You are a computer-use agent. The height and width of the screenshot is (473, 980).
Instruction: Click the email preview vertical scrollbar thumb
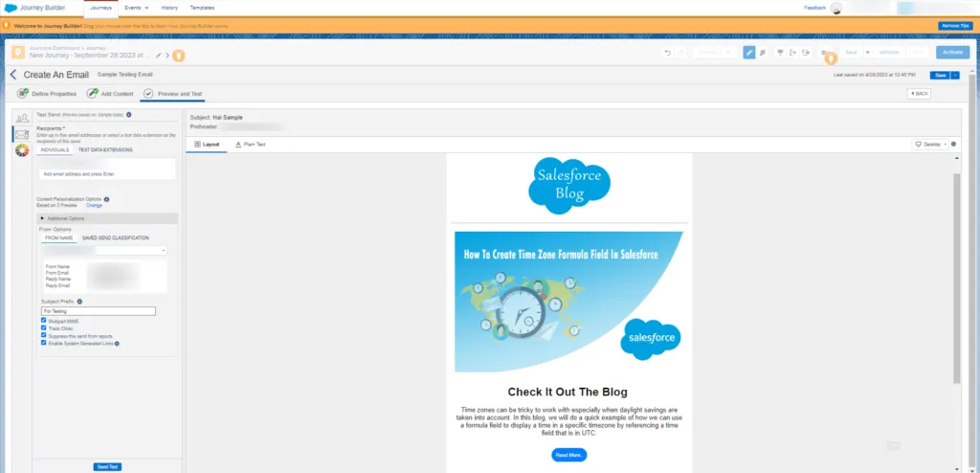click(956, 279)
